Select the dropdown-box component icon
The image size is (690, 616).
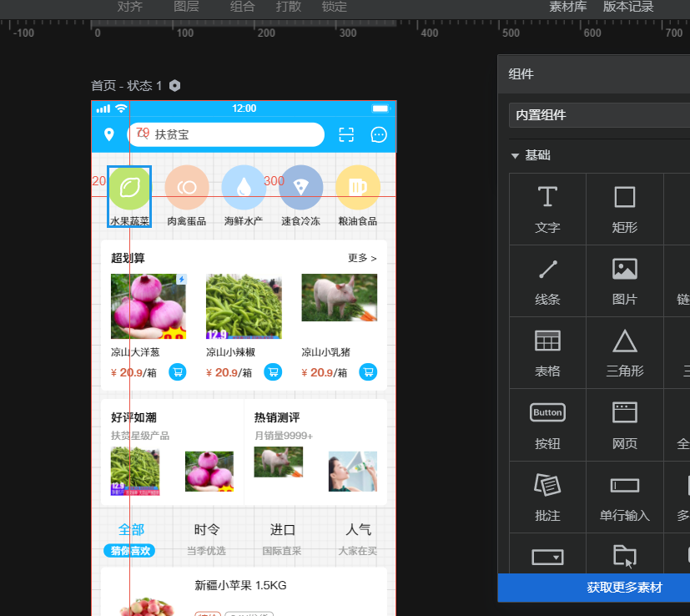[547, 557]
